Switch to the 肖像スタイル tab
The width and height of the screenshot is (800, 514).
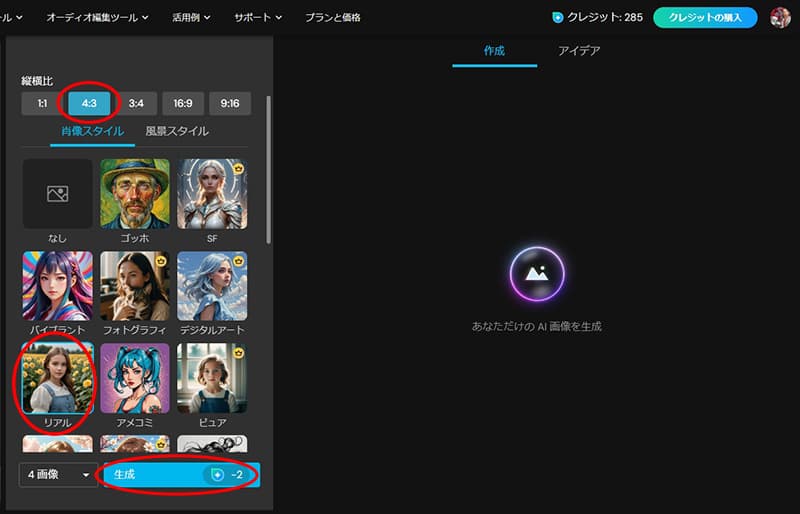pyautogui.click(x=92, y=131)
